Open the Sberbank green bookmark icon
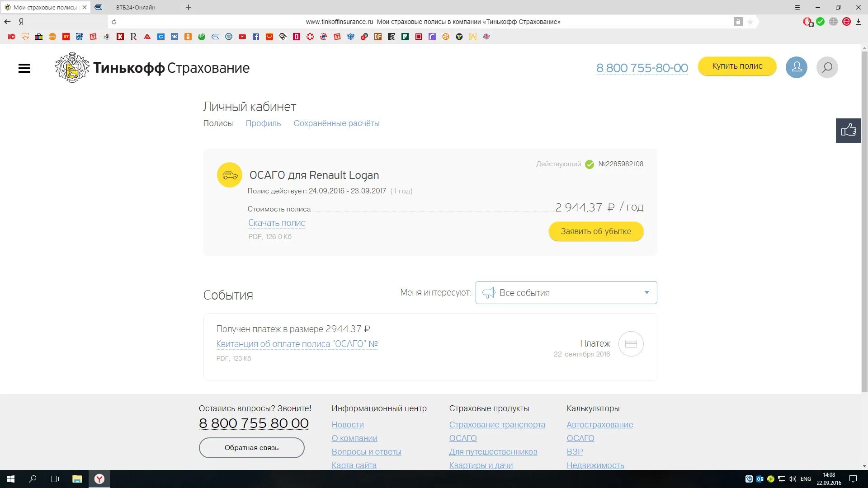This screenshot has width=868, height=488. tap(202, 37)
